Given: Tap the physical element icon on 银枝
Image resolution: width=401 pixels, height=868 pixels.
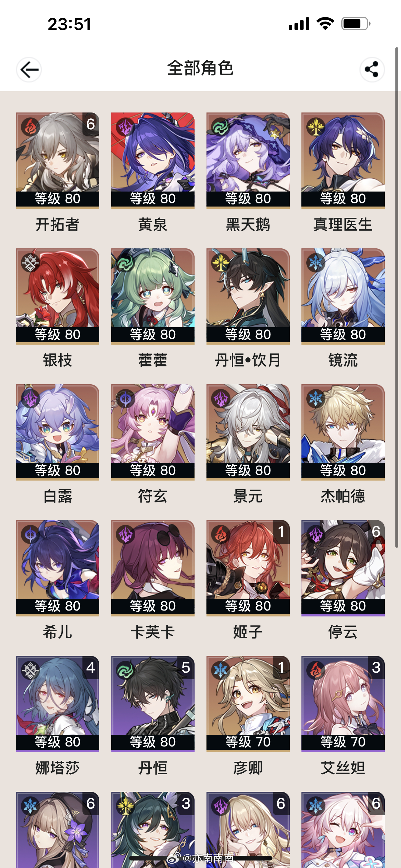Looking at the screenshot, I should [30, 262].
